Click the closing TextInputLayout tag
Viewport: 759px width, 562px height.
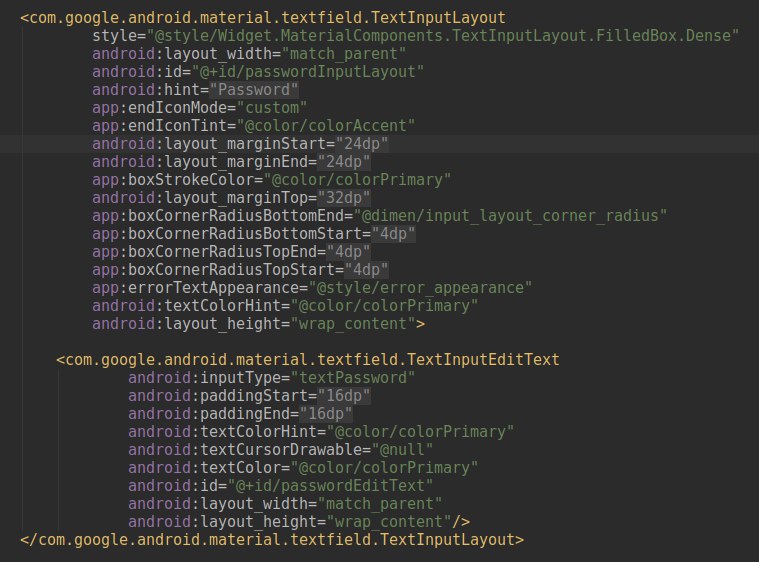pos(272,540)
